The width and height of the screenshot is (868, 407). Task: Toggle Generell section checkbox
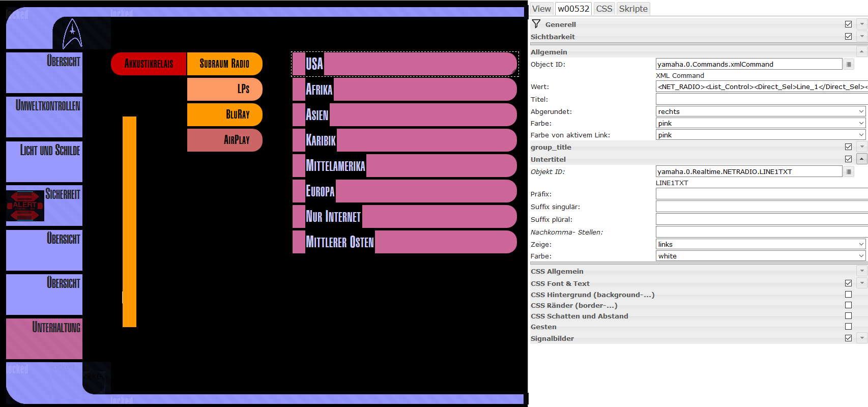pos(848,24)
